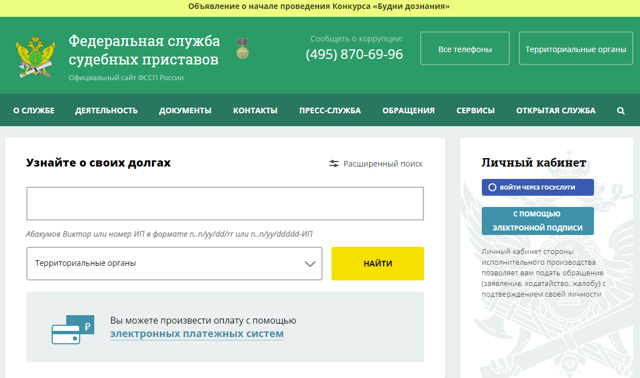
Task: Click the Официальный сайт ФССП России subtitle
Action: tap(126, 78)
